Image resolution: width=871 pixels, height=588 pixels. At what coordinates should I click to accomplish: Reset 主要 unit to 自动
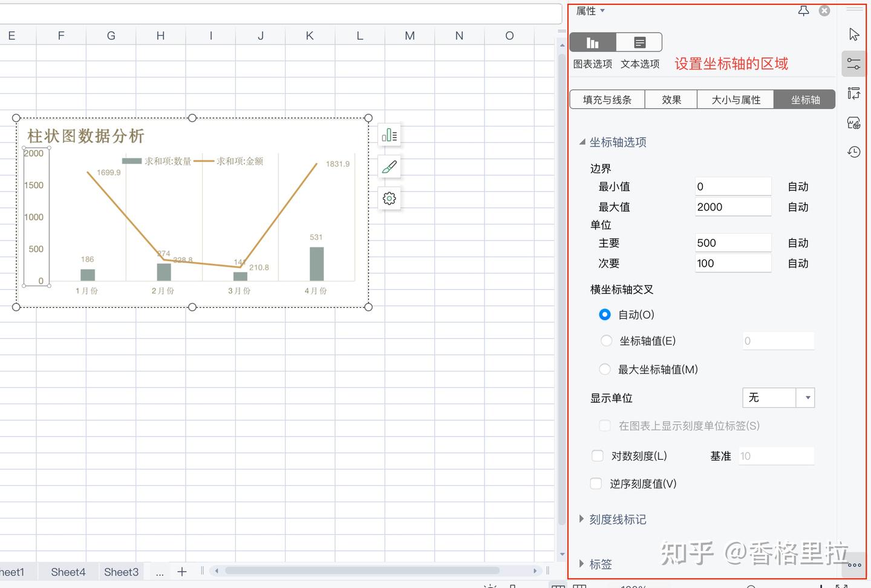798,243
